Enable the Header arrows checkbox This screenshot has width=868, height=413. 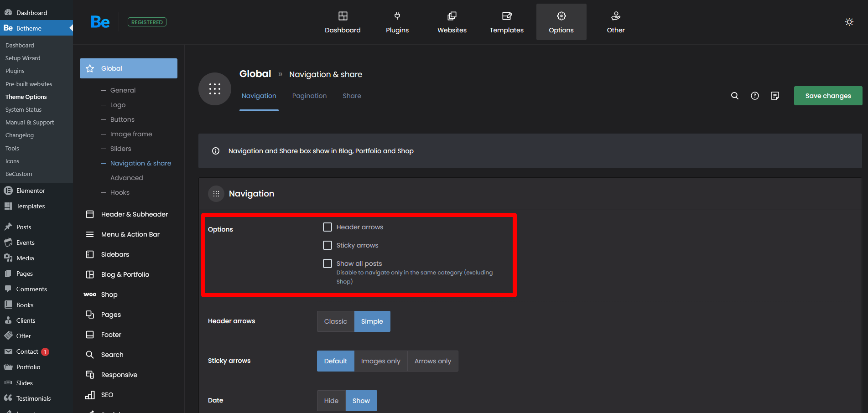click(x=327, y=227)
